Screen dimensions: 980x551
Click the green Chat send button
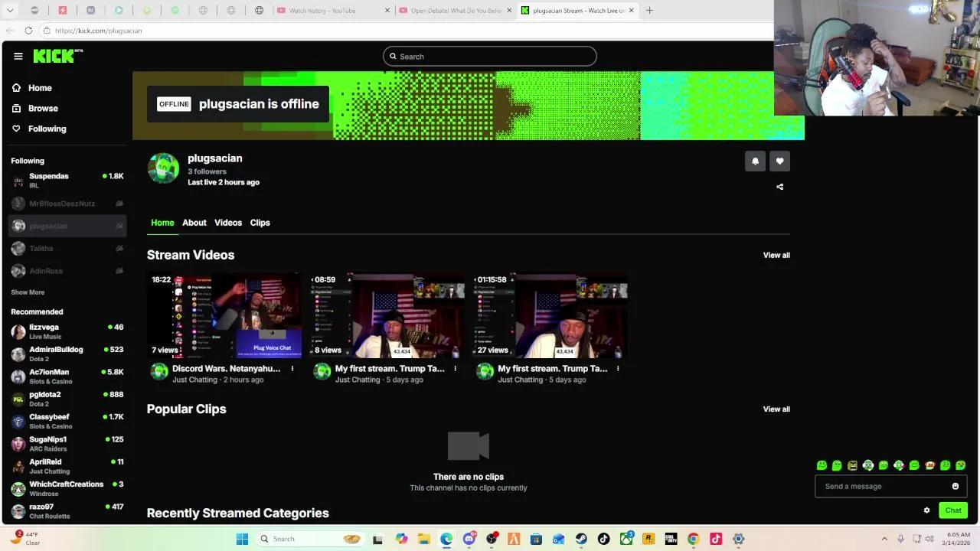pos(953,510)
